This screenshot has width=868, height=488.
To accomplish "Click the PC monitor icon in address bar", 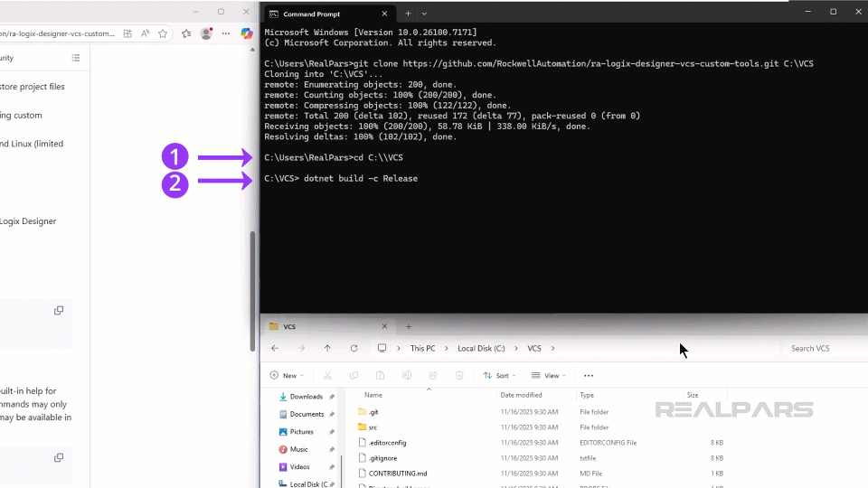I will (x=382, y=348).
